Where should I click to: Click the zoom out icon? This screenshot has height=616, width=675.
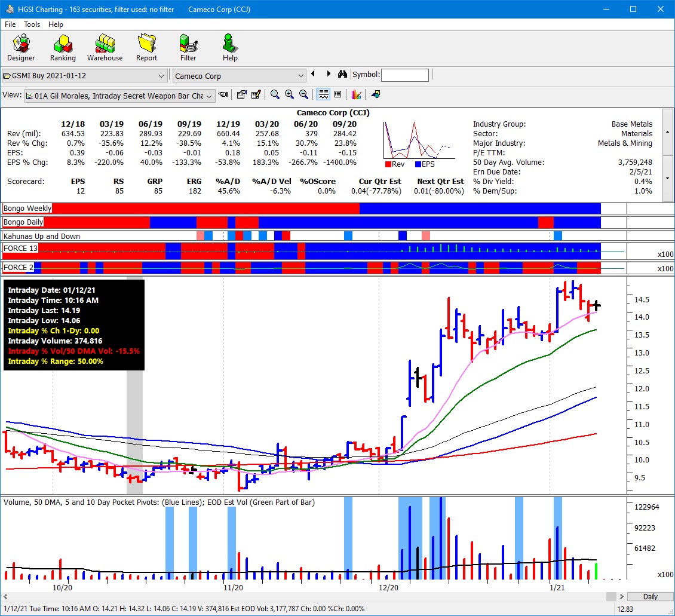tap(303, 95)
